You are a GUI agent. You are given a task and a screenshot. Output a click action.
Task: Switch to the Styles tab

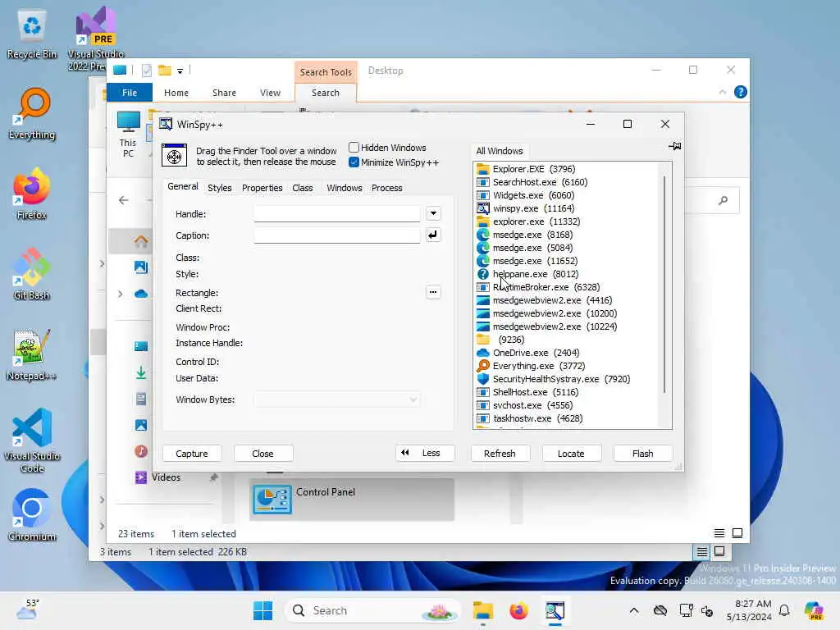(x=220, y=188)
